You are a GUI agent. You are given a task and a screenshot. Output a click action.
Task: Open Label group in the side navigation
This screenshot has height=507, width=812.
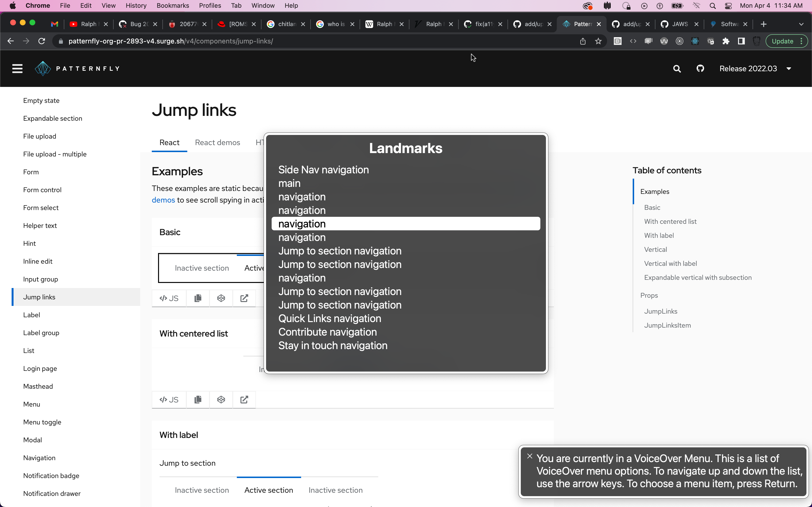coord(41,333)
